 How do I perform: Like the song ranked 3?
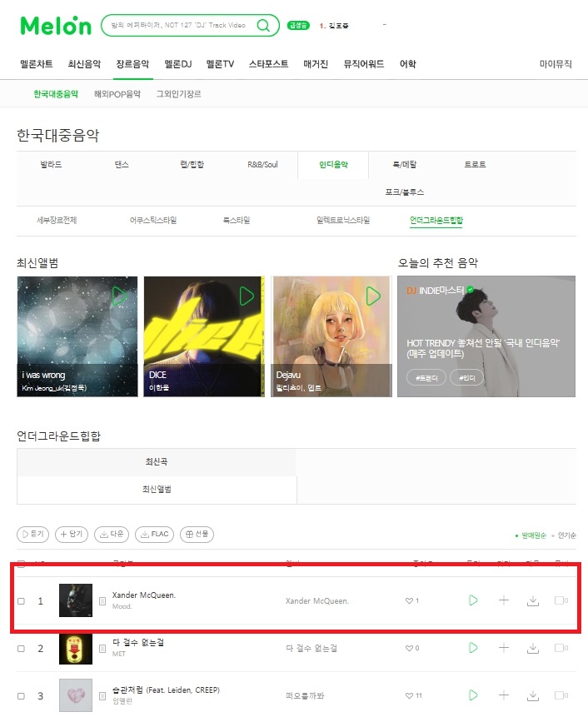[409, 695]
